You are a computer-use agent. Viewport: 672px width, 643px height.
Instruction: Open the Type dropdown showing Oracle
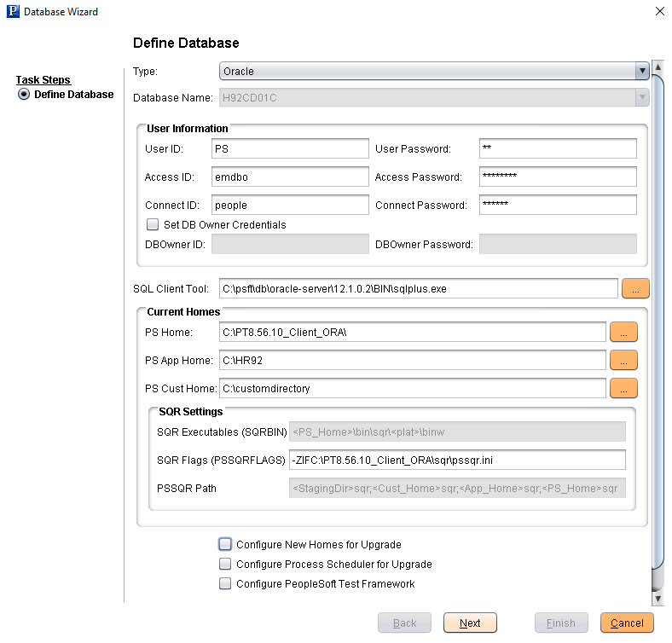(434, 71)
